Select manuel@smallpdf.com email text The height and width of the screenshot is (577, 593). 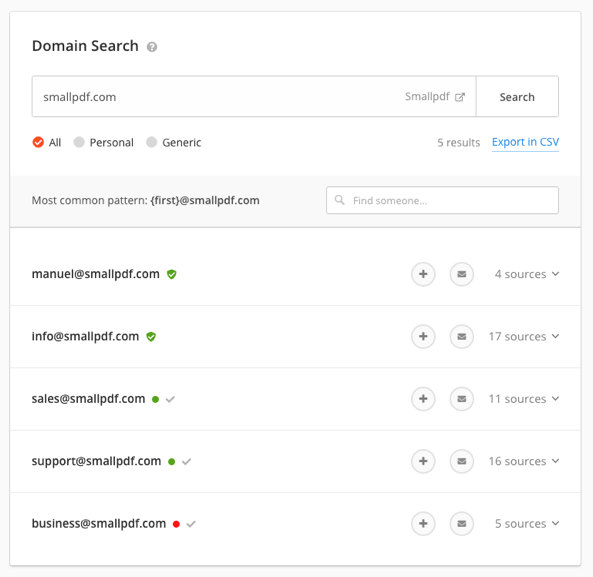(96, 274)
